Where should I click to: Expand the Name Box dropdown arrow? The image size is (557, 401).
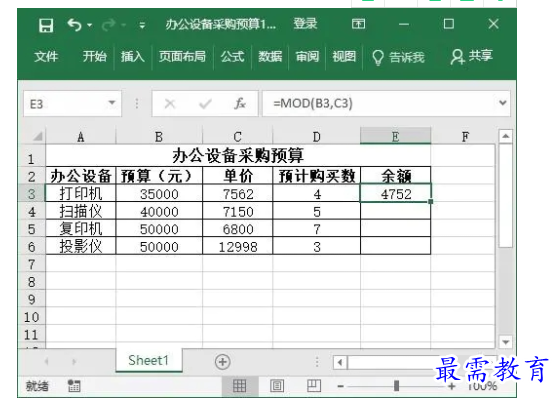[x=112, y=103]
